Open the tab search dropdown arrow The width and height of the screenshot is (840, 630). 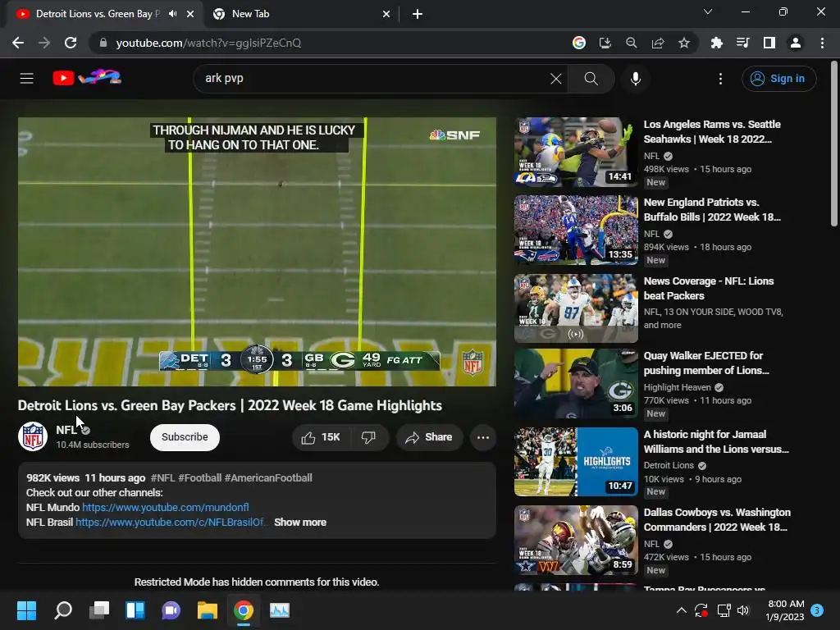click(708, 11)
